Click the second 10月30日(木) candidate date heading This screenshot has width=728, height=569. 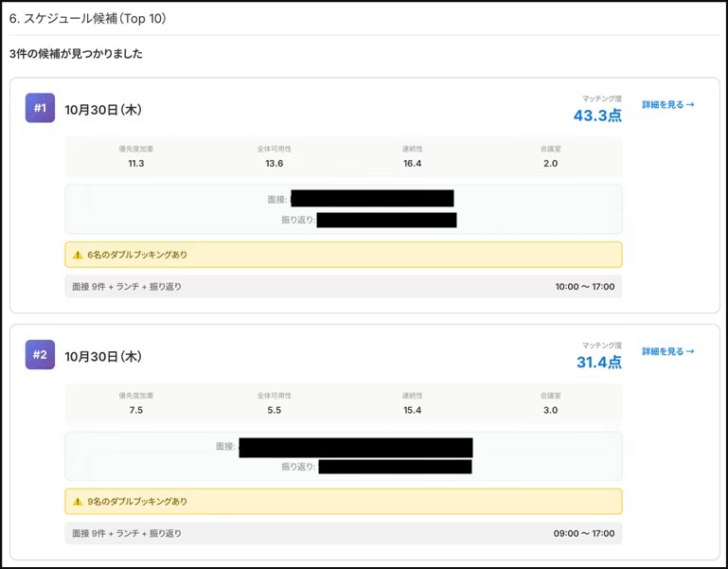click(103, 357)
